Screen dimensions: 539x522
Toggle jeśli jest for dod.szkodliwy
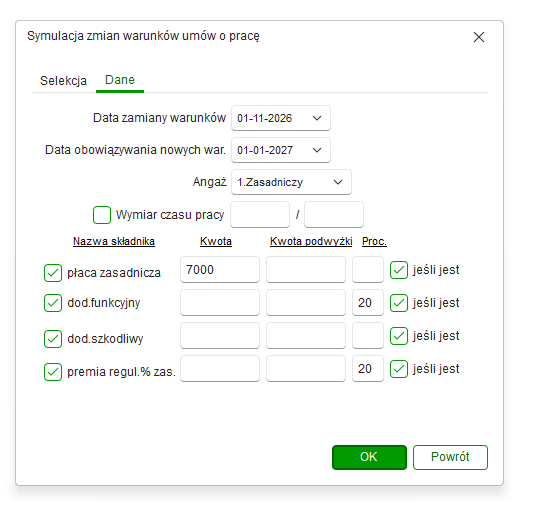[x=399, y=336]
